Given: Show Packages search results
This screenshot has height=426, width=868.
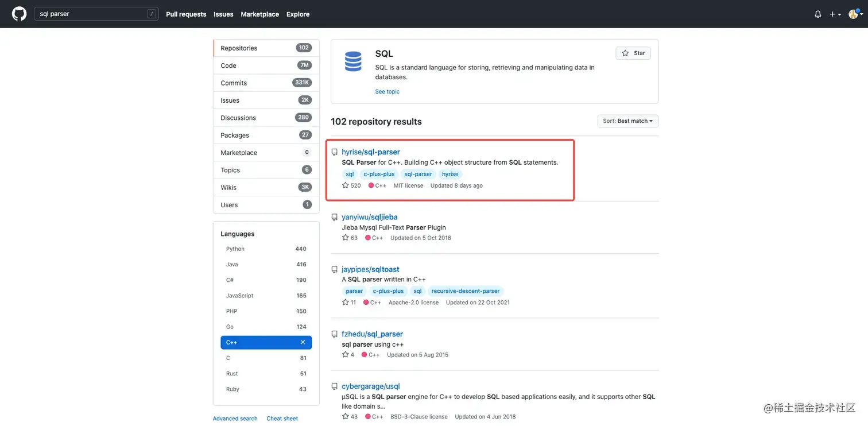Looking at the screenshot, I should click(x=266, y=135).
